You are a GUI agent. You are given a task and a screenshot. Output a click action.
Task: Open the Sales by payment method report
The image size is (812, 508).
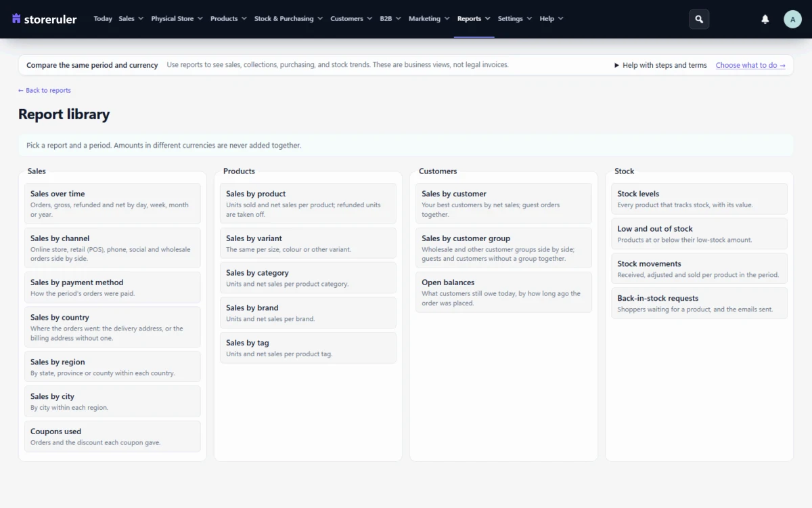pyautogui.click(x=112, y=287)
